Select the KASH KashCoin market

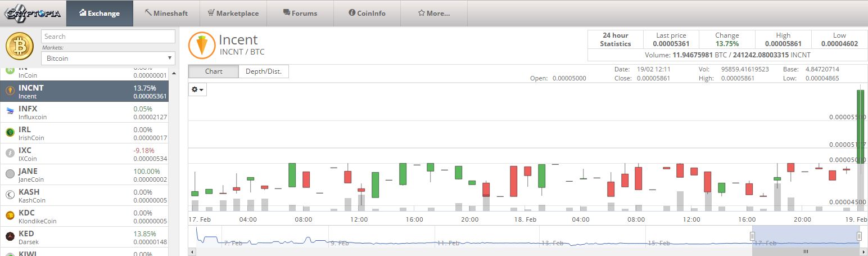pyautogui.click(x=84, y=195)
